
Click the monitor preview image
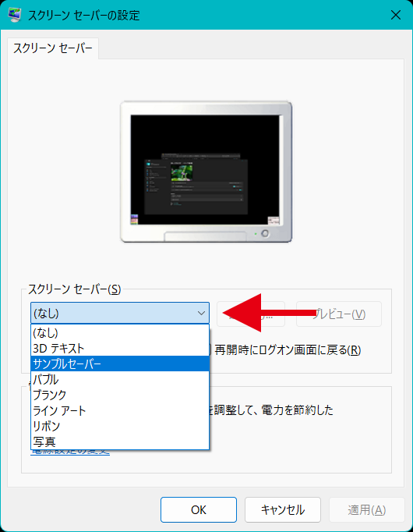(206, 172)
